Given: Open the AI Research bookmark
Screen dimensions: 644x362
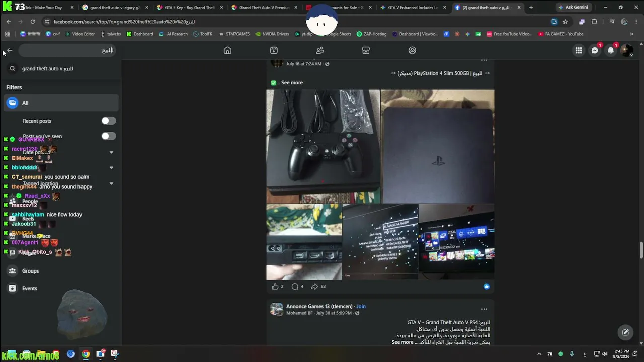Looking at the screenshot, I should pyautogui.click(x=173, y=34).
